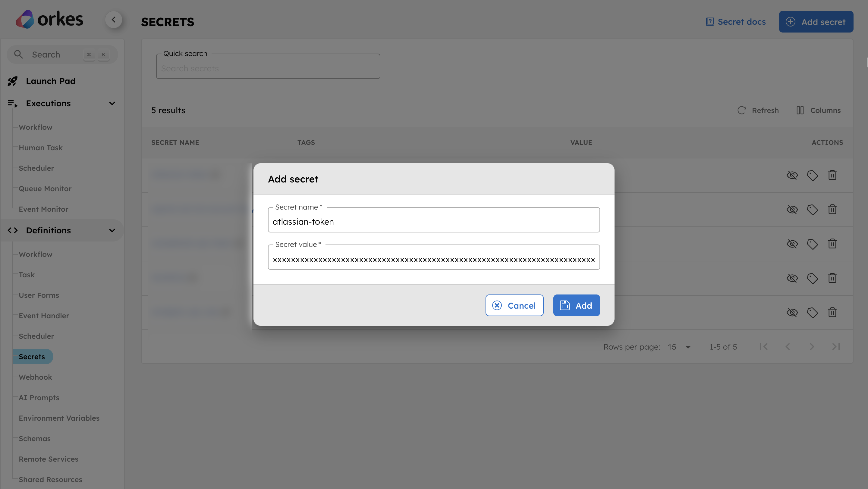Open the Columns chooser
Viewport: 868px width, 489px height.
click(x=818, y=111)
